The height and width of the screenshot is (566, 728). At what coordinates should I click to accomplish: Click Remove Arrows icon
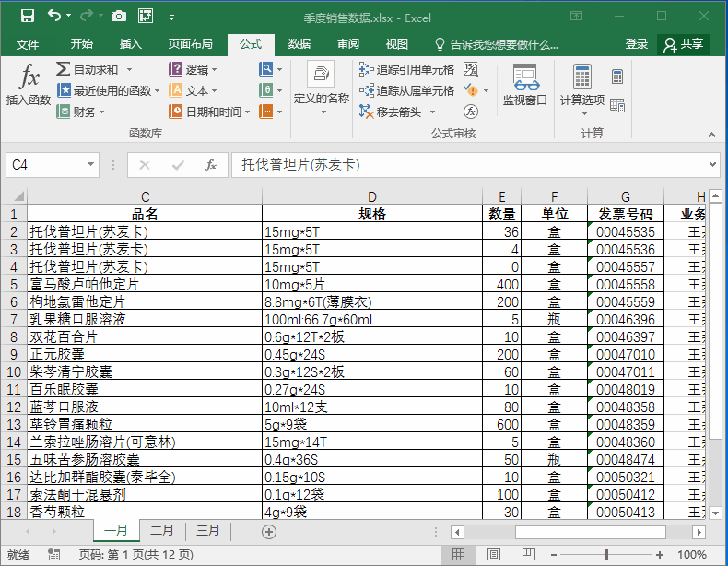click(x=367, y=112)
